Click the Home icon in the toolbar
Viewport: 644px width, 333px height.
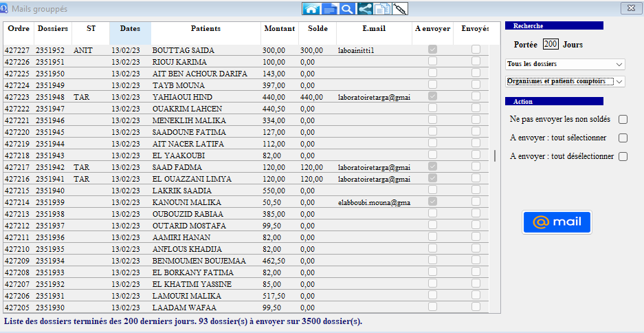[312, 9]
